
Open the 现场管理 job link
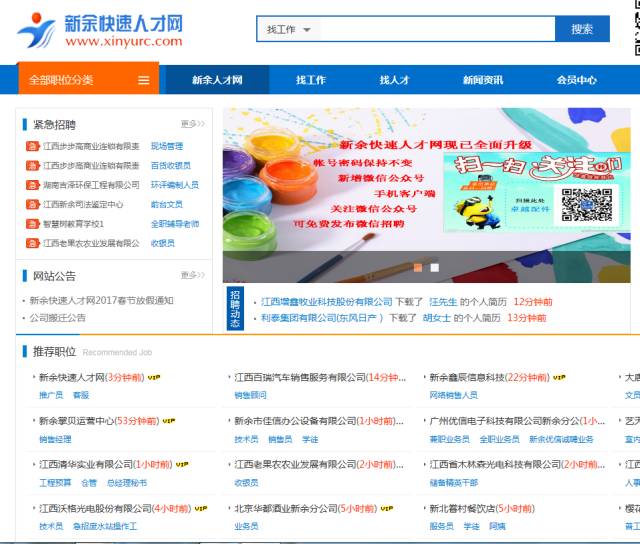click(167, 146)
